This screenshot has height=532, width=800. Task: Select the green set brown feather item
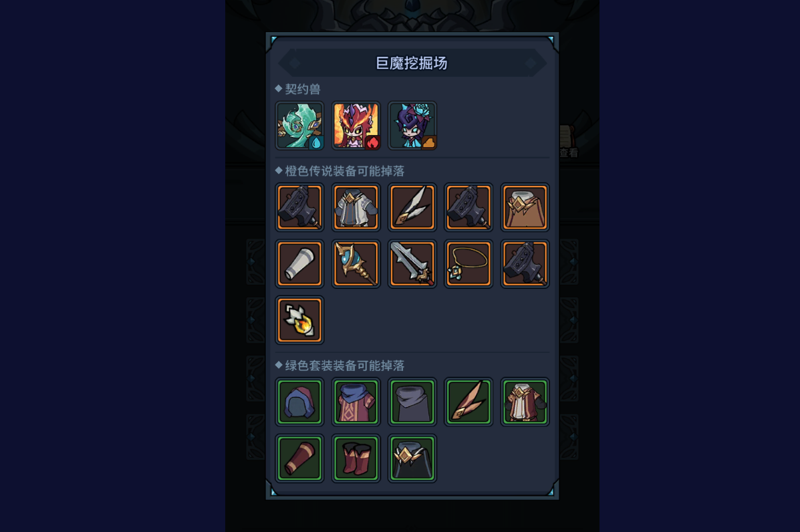coord(469,402)
